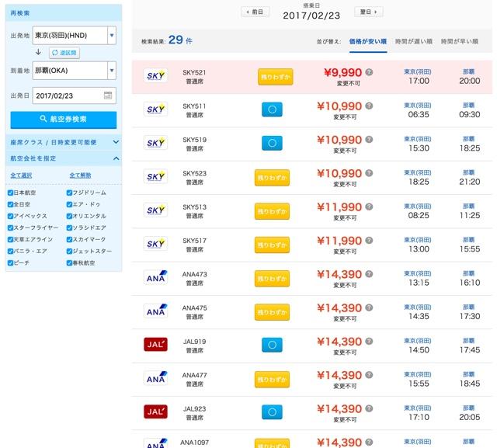Click the SKY logo for flight SKY513

[x=156, y=210]
